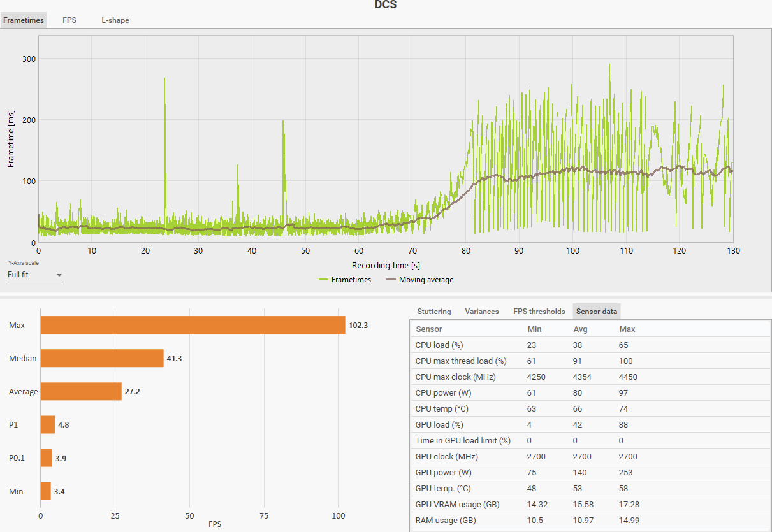Click the Max column header in sensor table
Screen dimensions: 772x532
click(627, 329)
